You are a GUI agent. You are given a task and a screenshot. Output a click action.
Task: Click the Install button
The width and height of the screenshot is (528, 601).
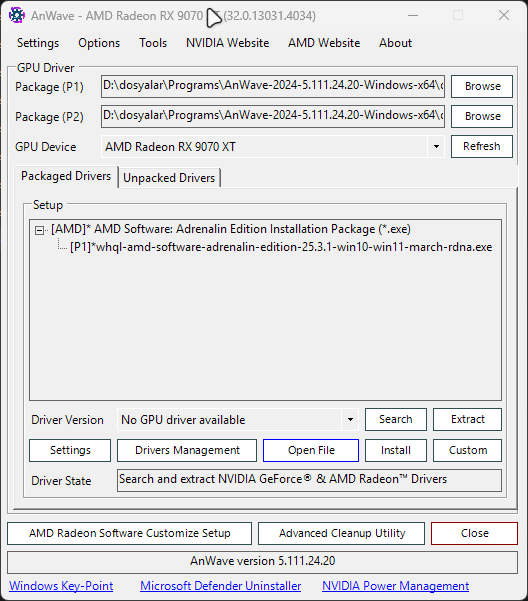pyautogui.click(x=396, y=450)
